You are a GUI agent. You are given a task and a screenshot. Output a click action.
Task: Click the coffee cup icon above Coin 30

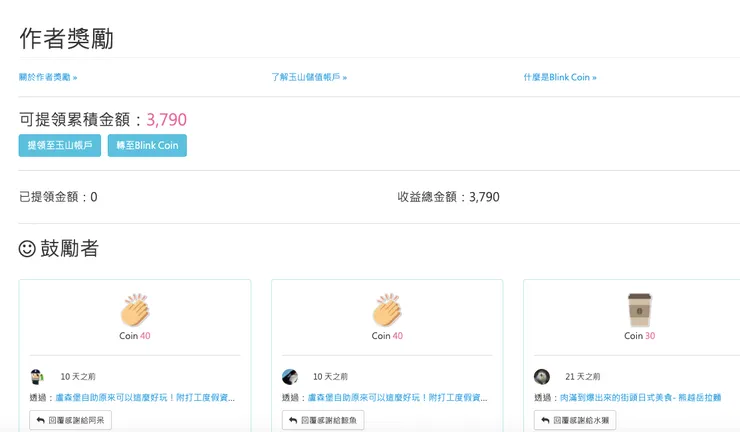639,310
